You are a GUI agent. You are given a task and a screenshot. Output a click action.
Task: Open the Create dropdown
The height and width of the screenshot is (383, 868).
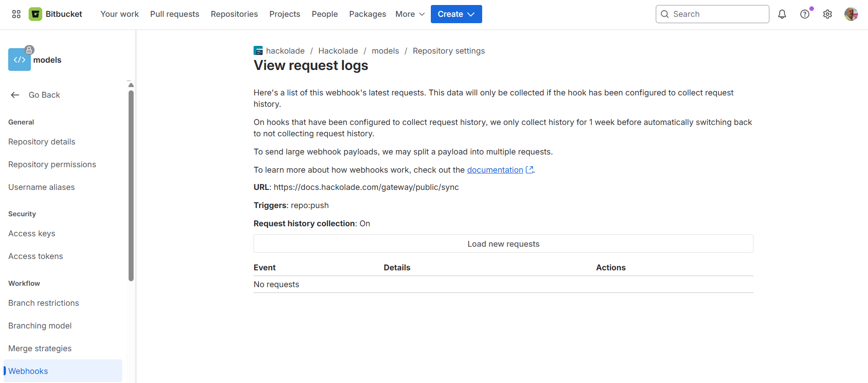[456, 14]
